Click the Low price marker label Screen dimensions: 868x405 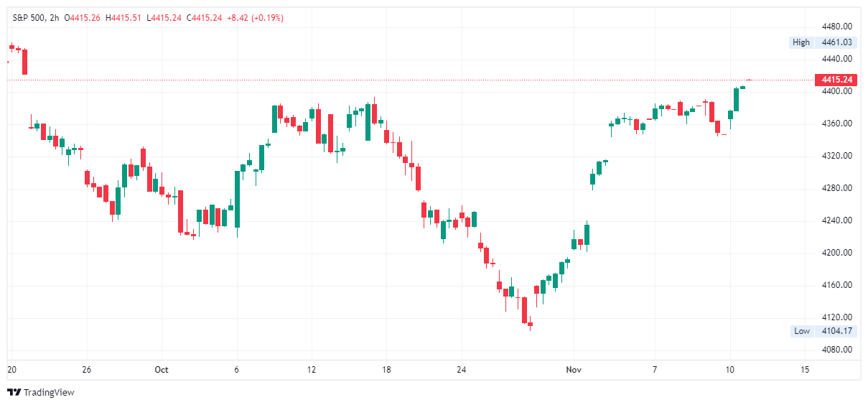[801, 331]
